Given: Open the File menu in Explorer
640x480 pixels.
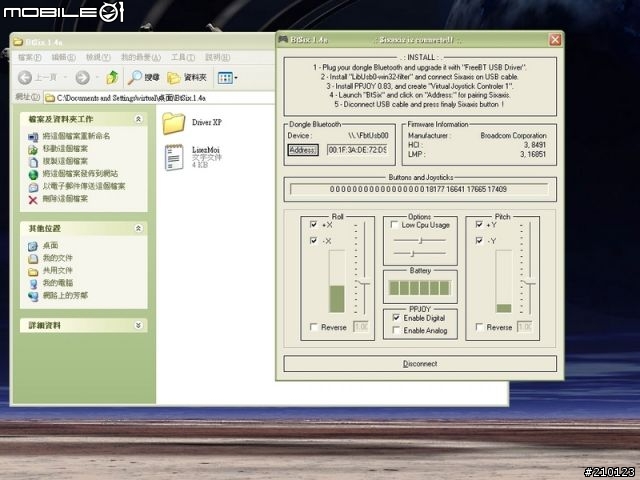Looking at the screenshot, I should (29, 58).
